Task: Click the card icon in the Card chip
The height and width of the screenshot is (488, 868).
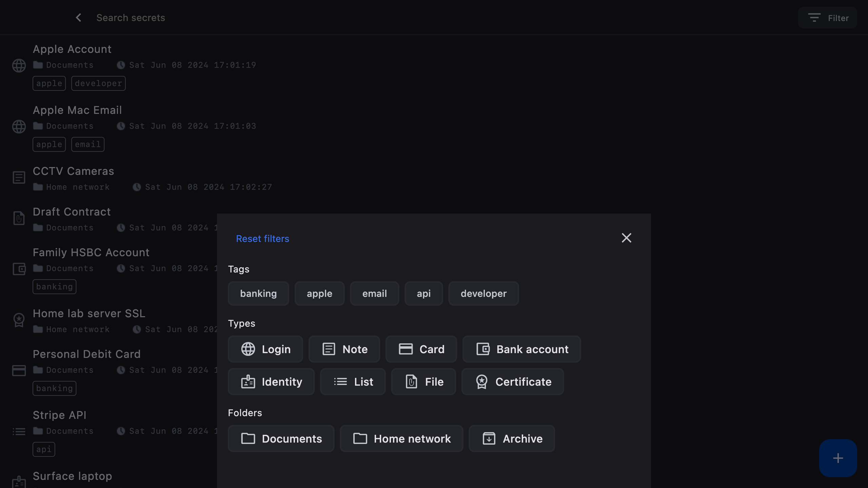Action: 406,349
